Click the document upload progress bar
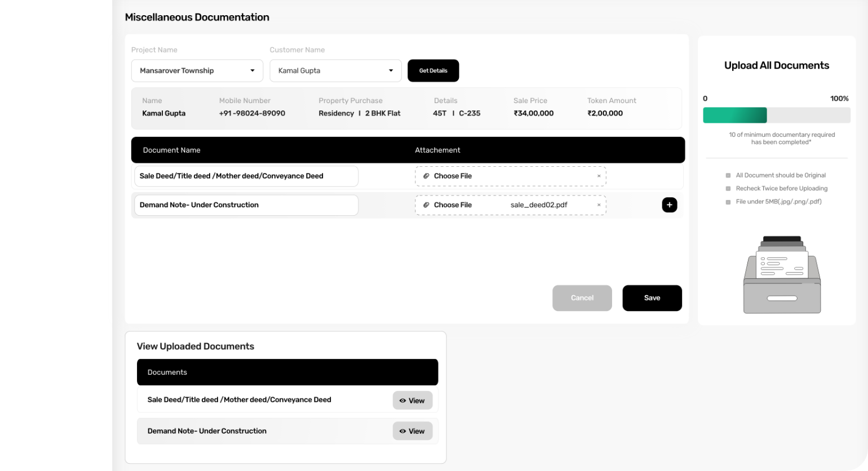Image resolution: width=868 pixels, height=471 pixels. (776, 115)
